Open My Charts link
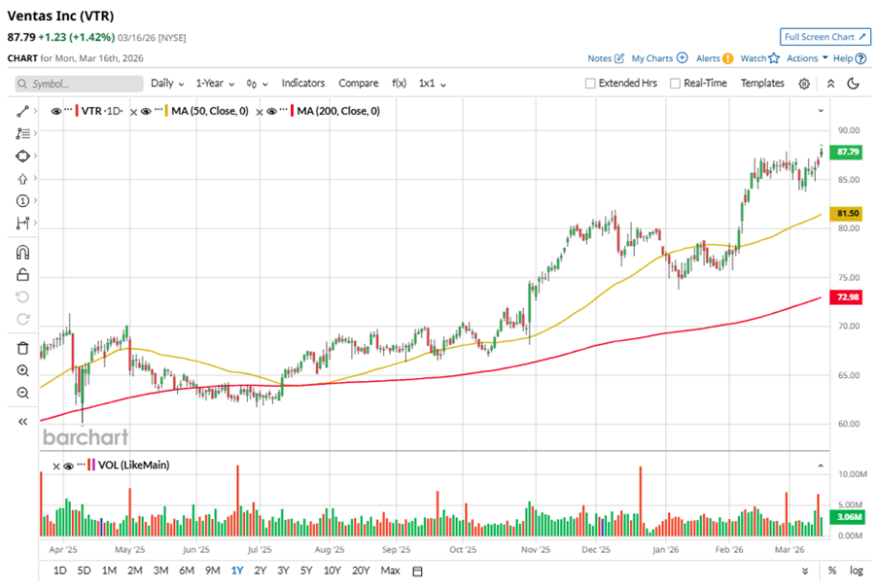The height and width of the screenshot is (588, 877). tap(659, 58)
